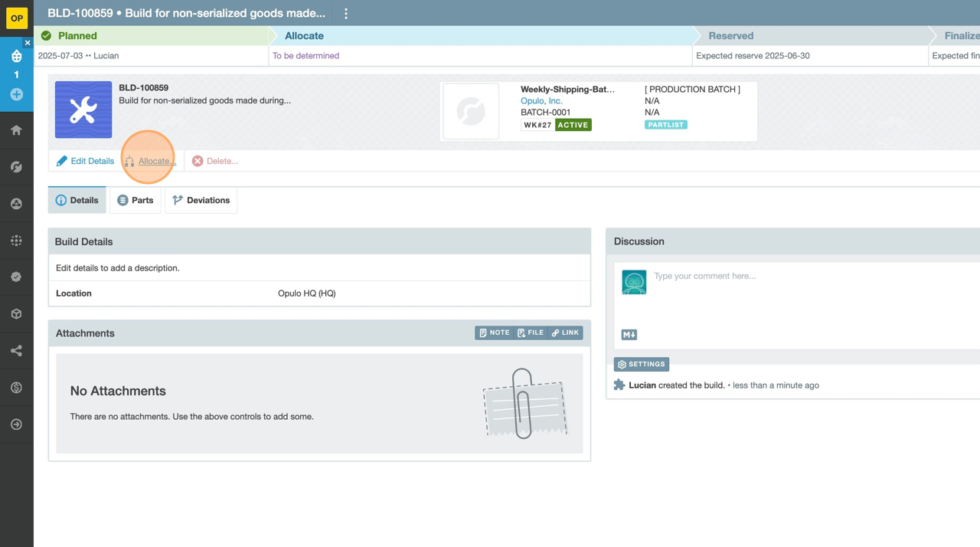Open discussion Settings

(642, 364)
